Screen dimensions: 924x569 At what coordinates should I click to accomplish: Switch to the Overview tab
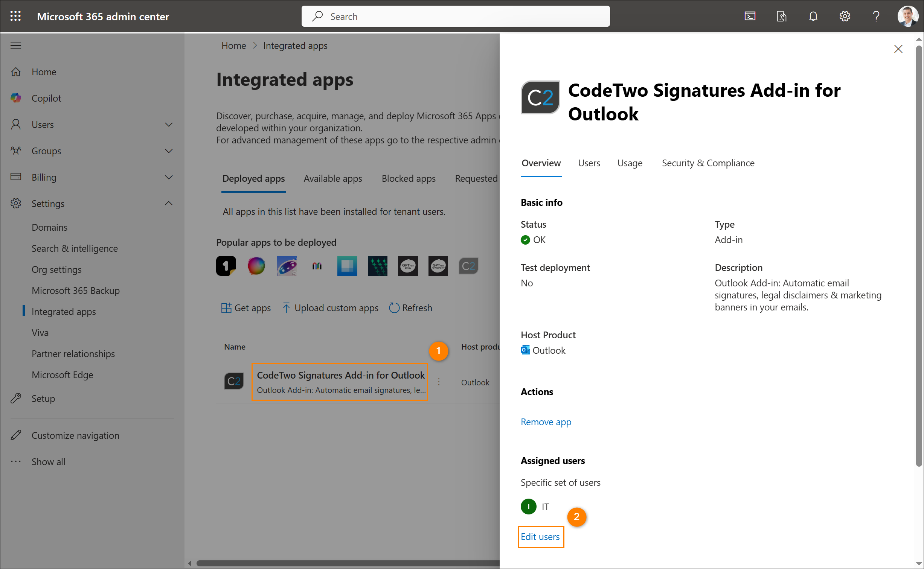(541, 163)
